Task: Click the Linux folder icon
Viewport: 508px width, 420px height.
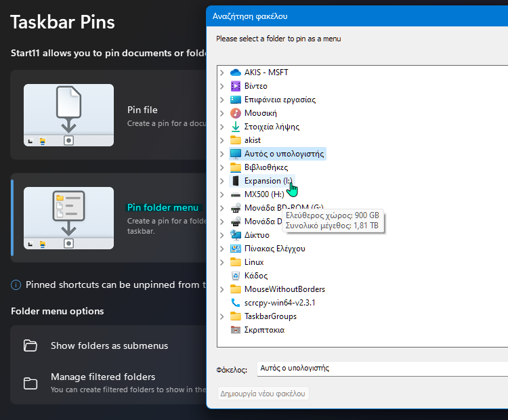Action: pos(236,262)
